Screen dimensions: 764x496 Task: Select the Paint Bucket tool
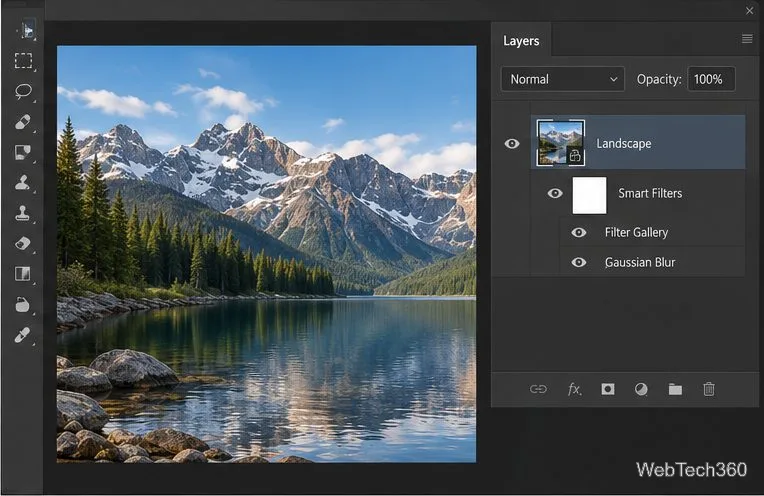pyautogui.click(x=22, y=305)
